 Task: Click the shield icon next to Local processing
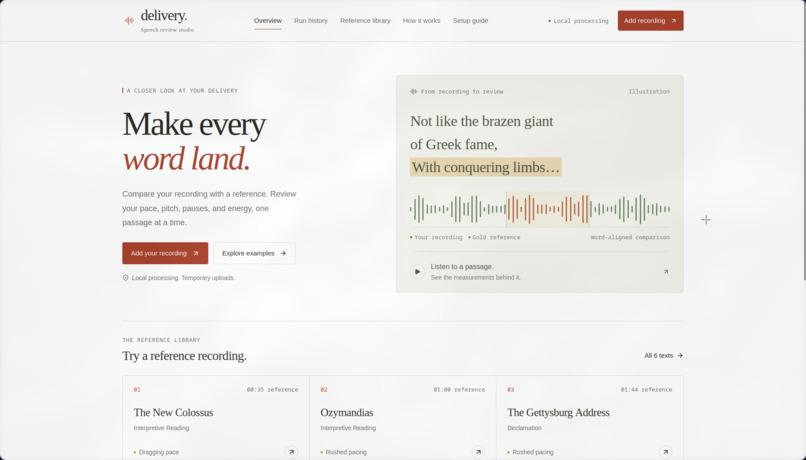125,278
